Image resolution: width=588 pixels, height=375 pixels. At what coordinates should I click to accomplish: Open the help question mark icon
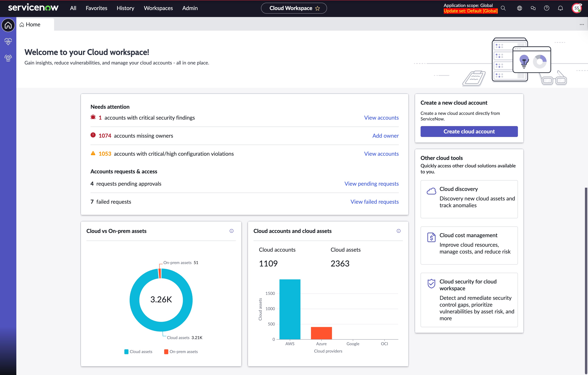[547, 8]
